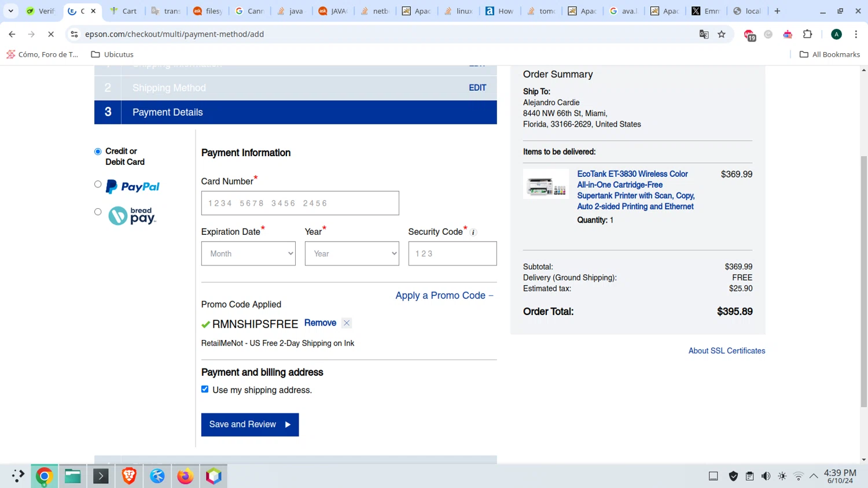
Task: Click the EcoTank printer thumbnail
Action: click(546, 184)
